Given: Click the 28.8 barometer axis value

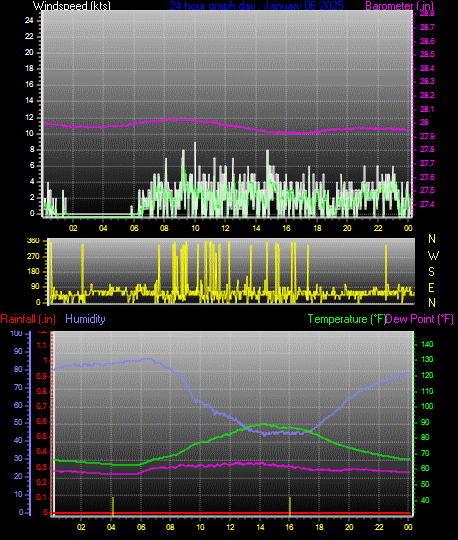Looking at the screenshot, I should tap(427, 14).
